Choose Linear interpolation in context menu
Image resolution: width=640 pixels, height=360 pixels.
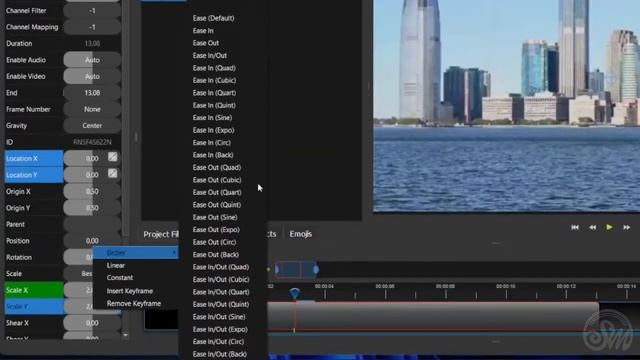pyautogui.click(x=116, y=265)
